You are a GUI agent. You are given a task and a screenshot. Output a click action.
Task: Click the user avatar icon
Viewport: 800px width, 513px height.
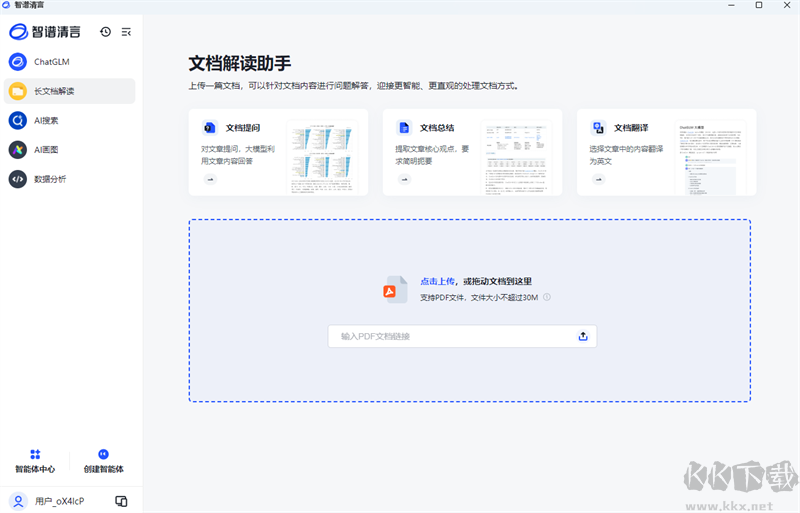18,501
